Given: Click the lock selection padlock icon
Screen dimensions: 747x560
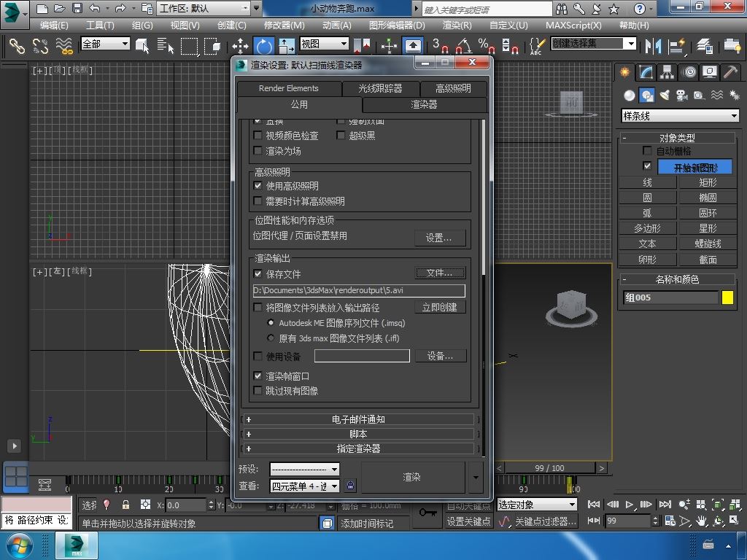Looking at the screenshot, I should (125, 505).
